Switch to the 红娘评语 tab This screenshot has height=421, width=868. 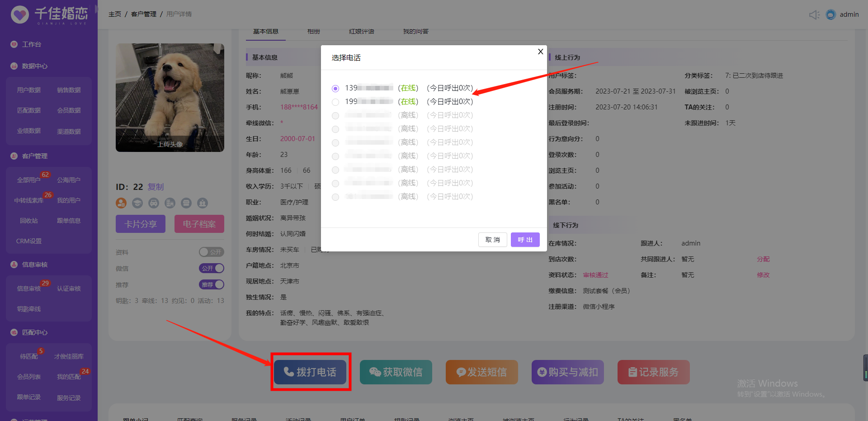(362, 32)
